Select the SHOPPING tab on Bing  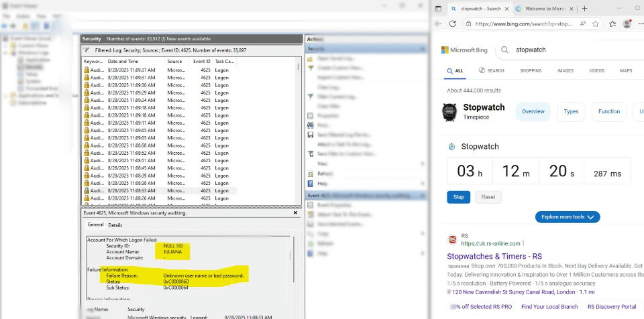coord(531,70)
